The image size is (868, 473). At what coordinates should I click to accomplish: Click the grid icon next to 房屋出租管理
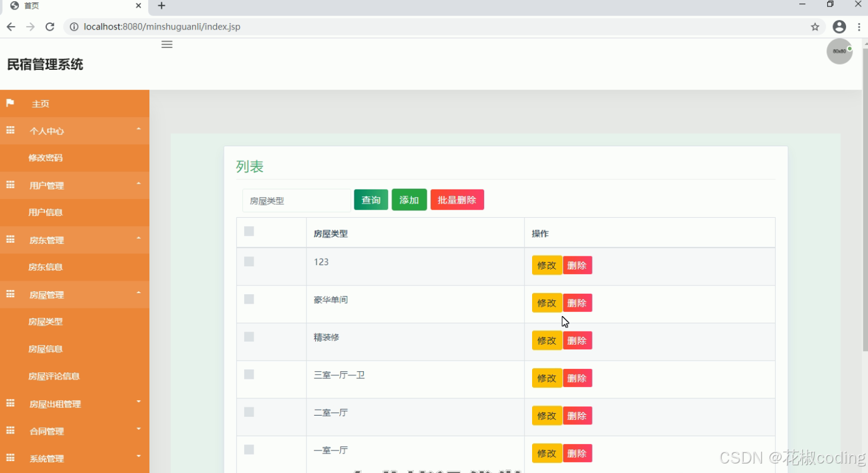tap(10, 403)
